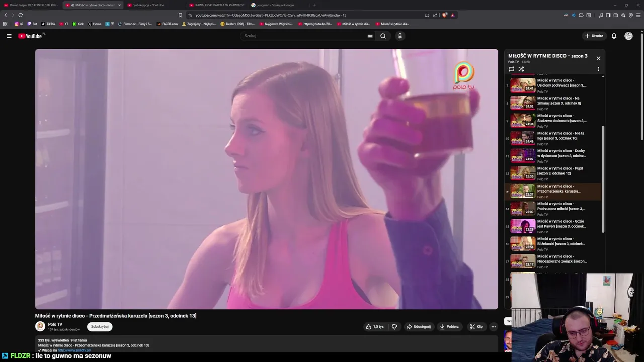Viewport: 644px width, 362px height.
Task: Toggle playlist shuffle
Action: coord(521,69)
